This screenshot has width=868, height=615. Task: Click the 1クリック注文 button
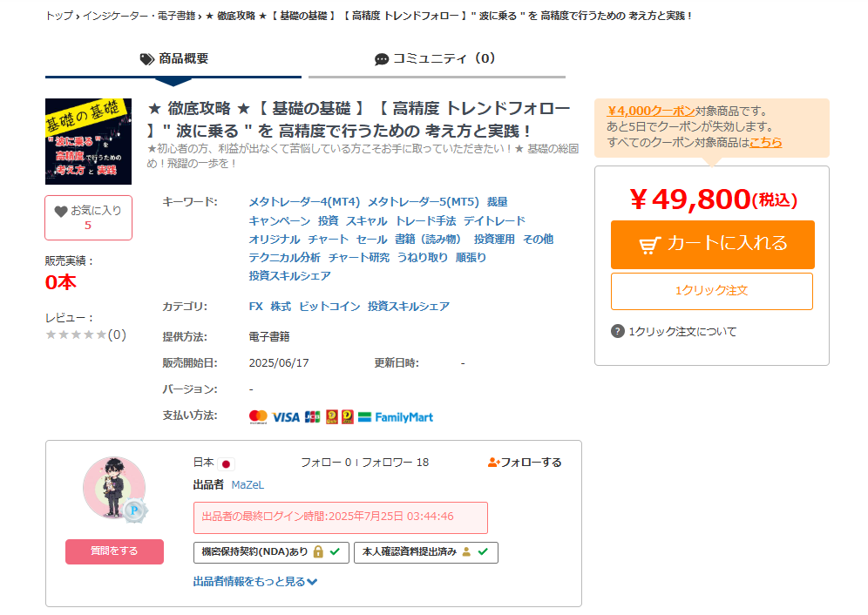(712, 291)
